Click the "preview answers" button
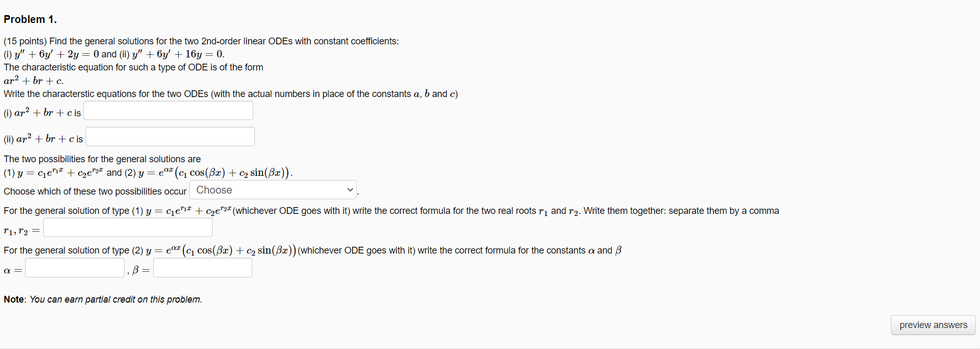980x349 pixels. tap(933, 325)
